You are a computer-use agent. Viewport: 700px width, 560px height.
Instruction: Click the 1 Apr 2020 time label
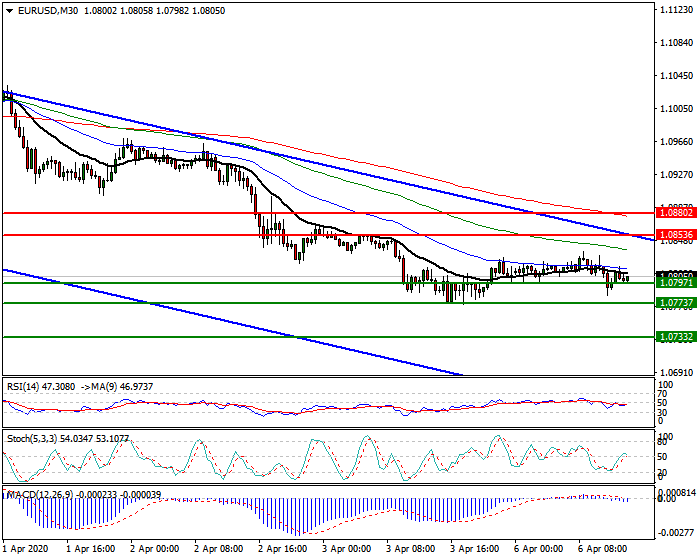25,549
